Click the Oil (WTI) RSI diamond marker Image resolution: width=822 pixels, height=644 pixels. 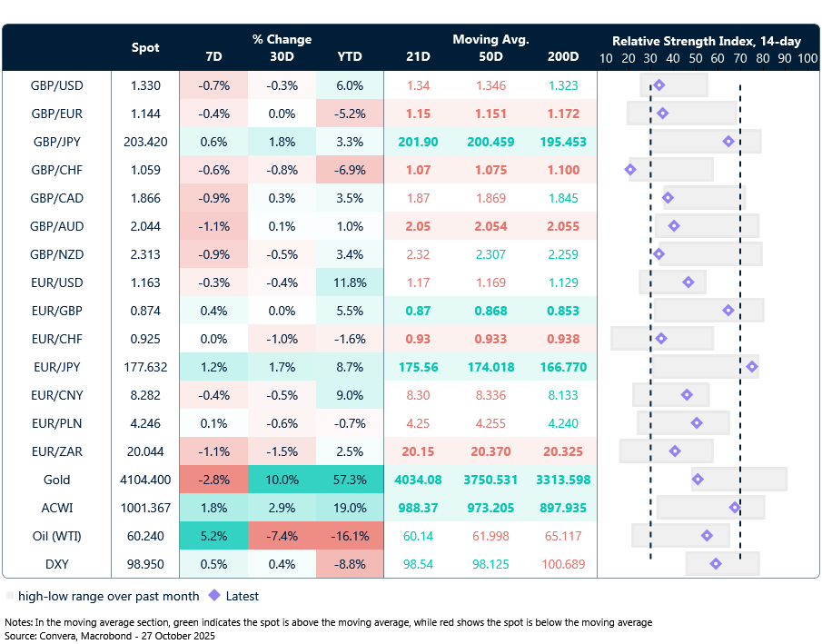coord(707,536)
